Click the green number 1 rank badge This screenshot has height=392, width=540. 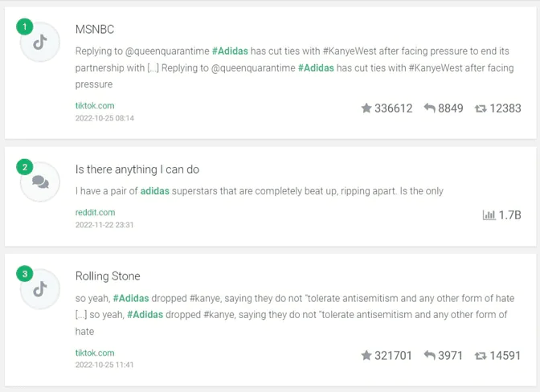pos(25,27)
